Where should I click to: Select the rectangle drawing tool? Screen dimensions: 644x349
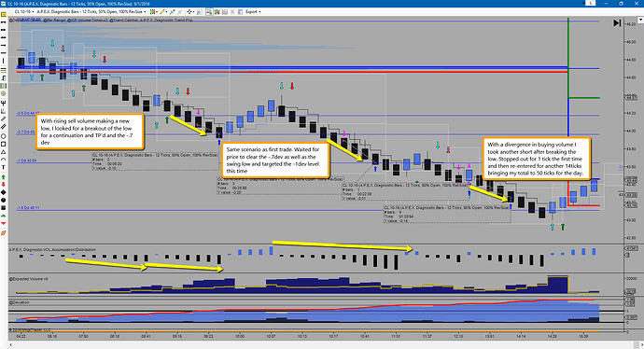[x=4, y=144]
